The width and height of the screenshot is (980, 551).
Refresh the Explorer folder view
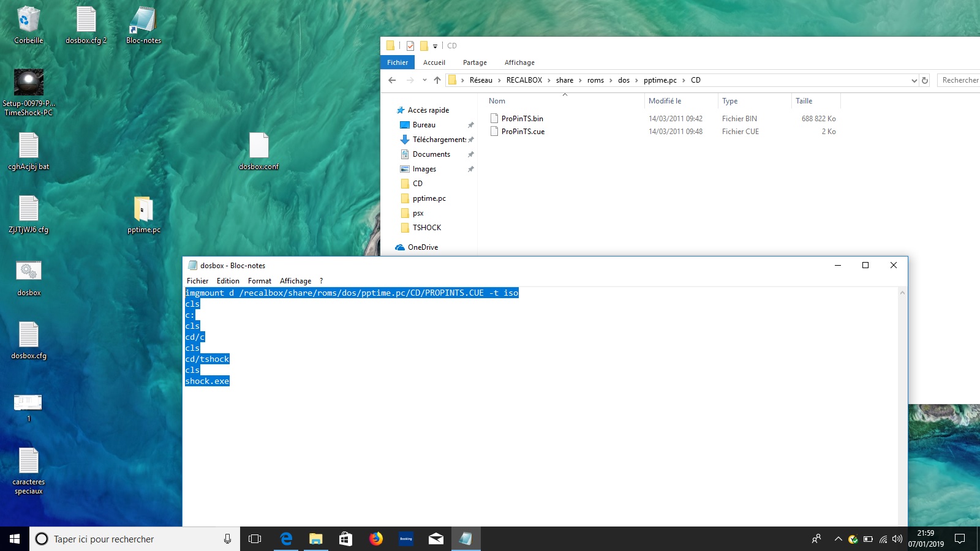(925, 80)
